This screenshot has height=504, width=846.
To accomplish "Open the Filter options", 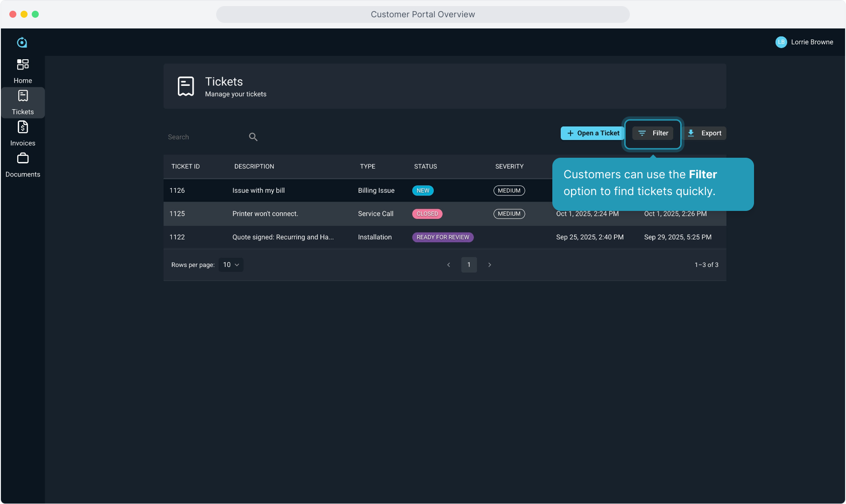I will 653,133.
